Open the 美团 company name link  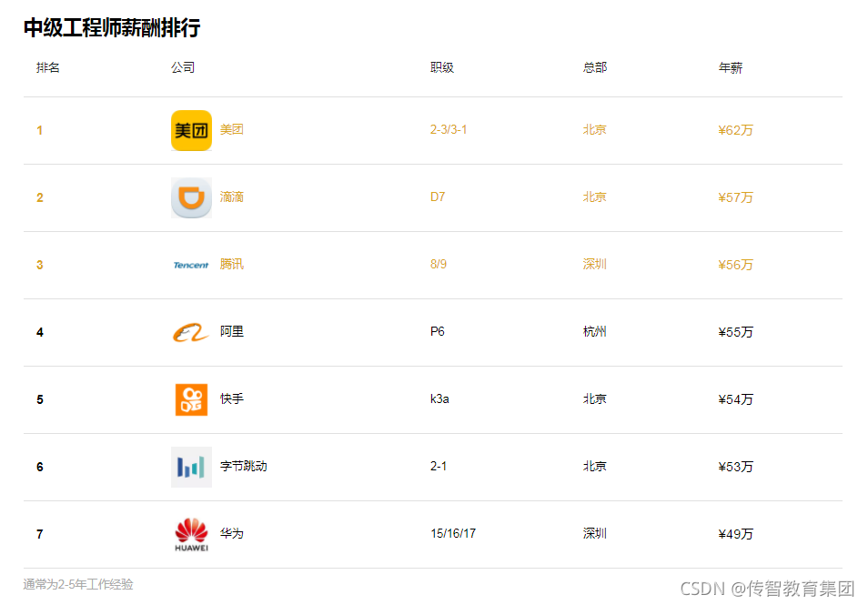[x=232, y=129]
